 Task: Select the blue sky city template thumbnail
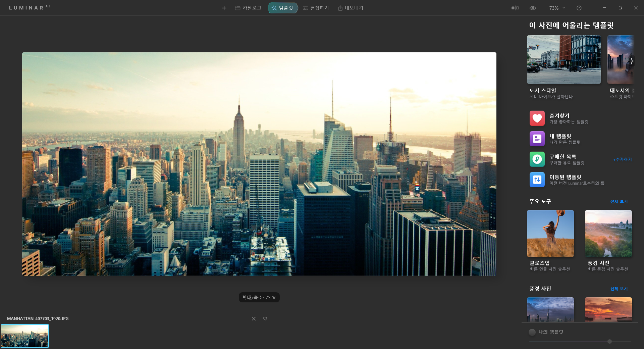point(550,309)
